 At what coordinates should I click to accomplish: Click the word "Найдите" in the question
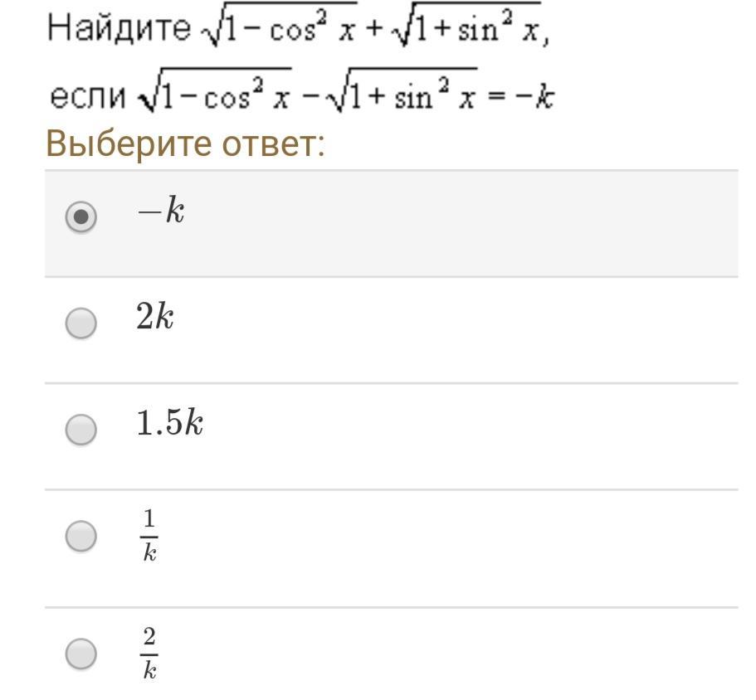[x=119, y=29]
